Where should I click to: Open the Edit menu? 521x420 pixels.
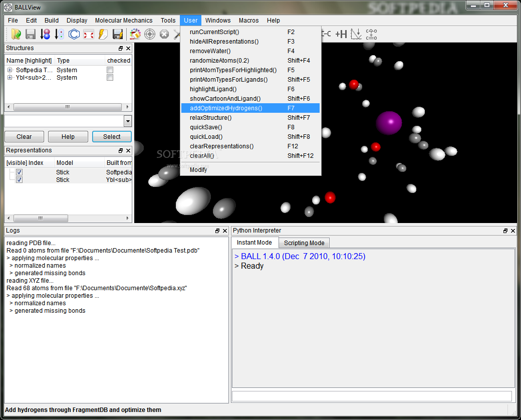[x=31, y=20]
